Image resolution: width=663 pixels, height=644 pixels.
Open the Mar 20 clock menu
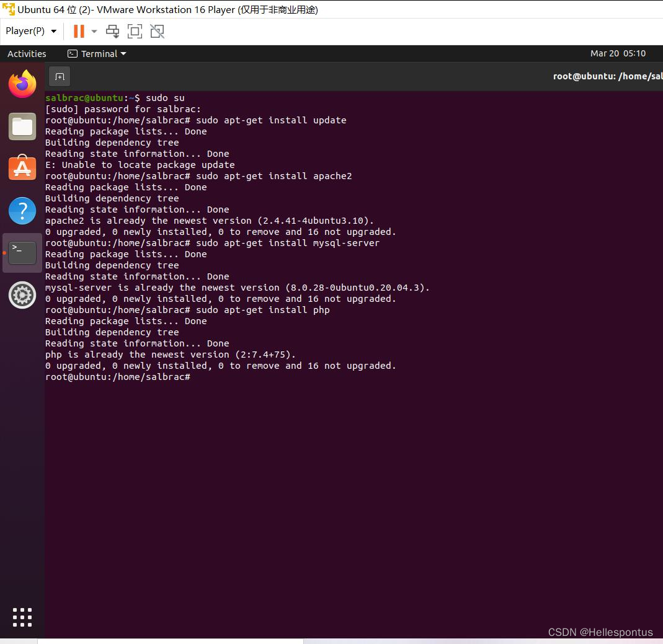point(618,53)
